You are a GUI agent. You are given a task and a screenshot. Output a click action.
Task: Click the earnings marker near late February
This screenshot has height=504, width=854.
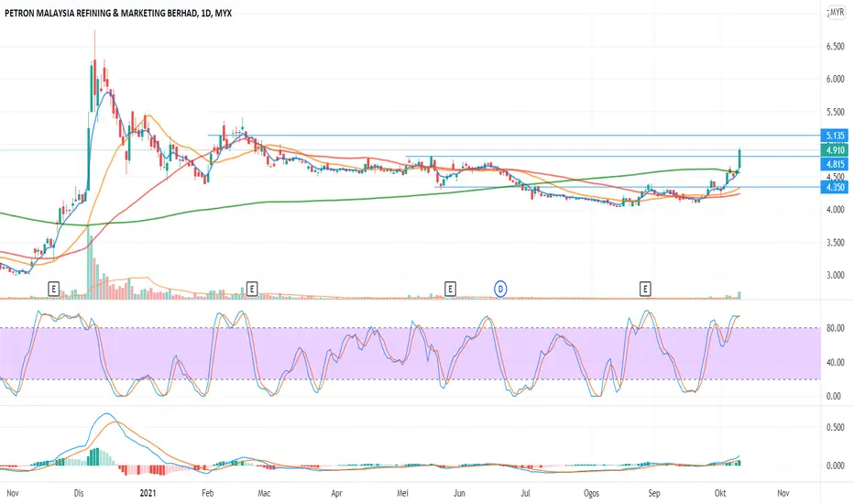coord(252,289)
